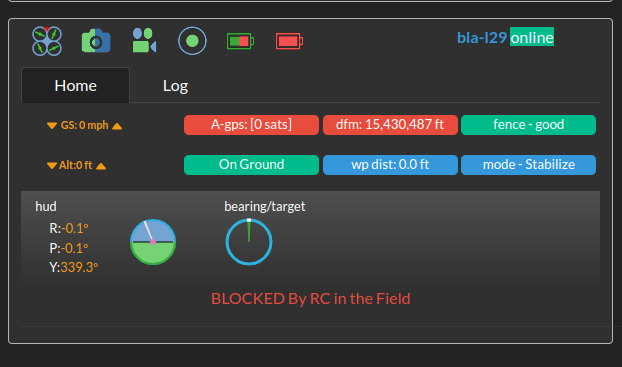Screen dimensions: 622x367
Task: Click the video camera person icon
Action: pyautogui.click(x=144, y=40)
